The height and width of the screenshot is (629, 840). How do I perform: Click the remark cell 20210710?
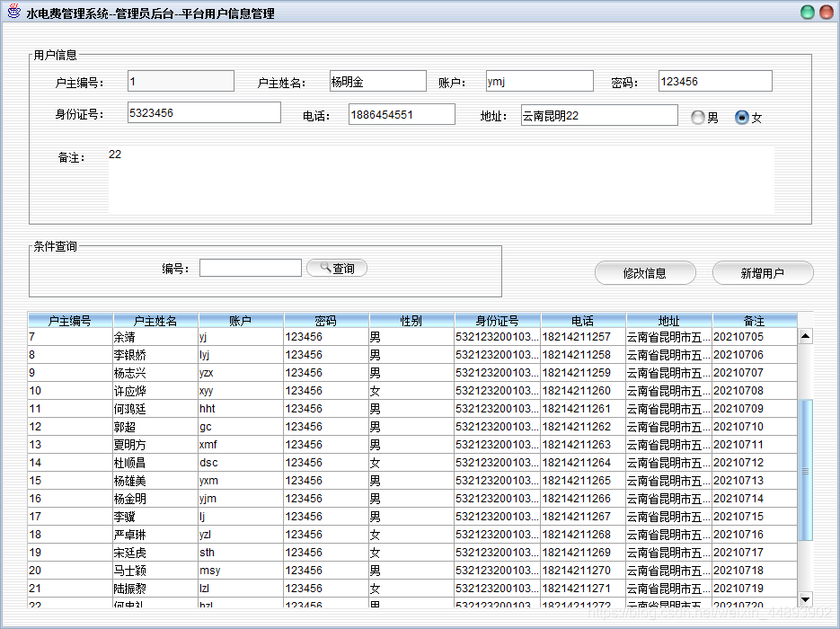[x=755, y=427]
